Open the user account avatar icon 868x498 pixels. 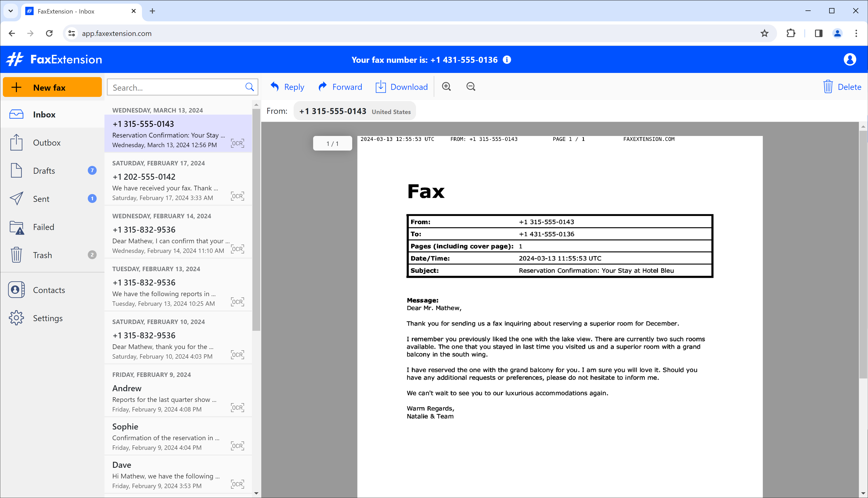click(850, 59)
